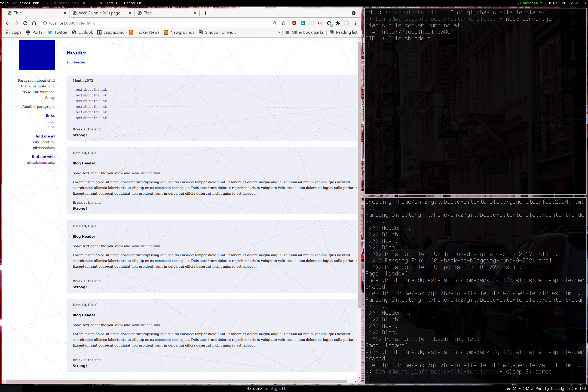588x392 pixels.
Task: Open the React Developer Tools extension
Action: pyautogui.click(x=312, y=23)
